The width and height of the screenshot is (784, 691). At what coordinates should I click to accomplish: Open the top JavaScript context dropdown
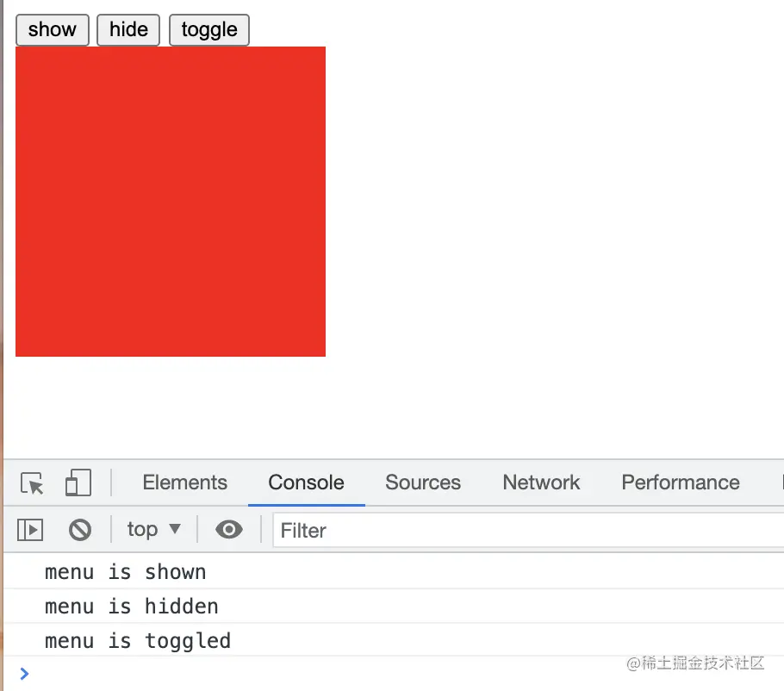click(154, 530)
